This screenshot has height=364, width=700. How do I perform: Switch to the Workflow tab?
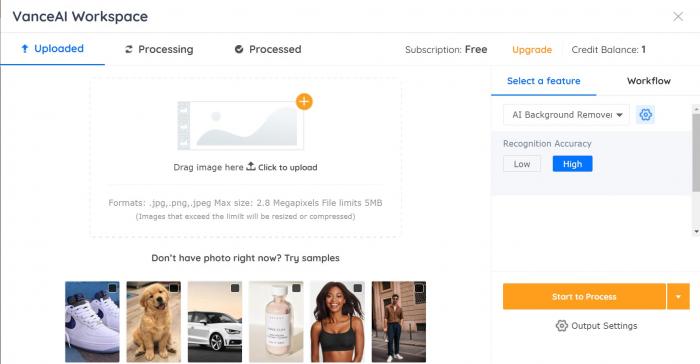click(x=649, y=81)
